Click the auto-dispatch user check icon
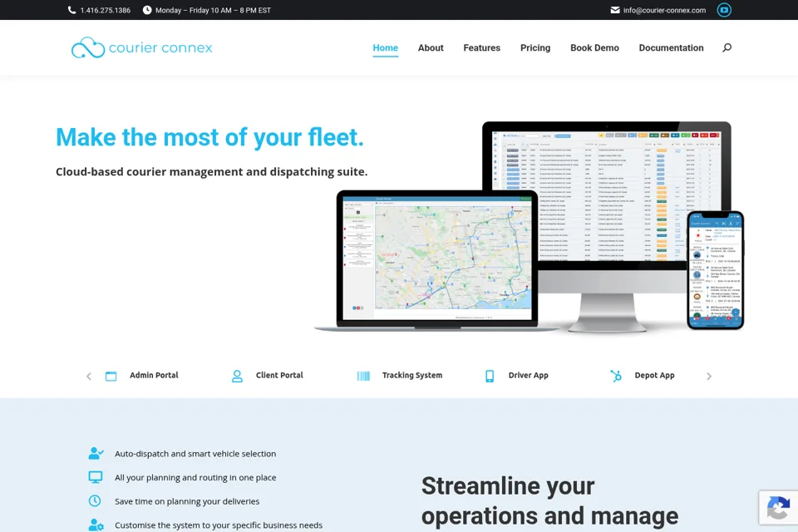798x532 pixels. tap(96, 453)
